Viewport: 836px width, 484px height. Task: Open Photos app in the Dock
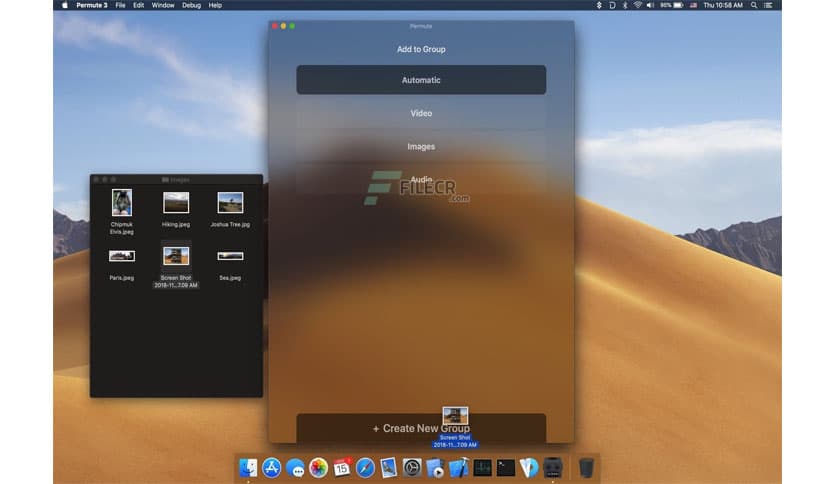[318, 468]
